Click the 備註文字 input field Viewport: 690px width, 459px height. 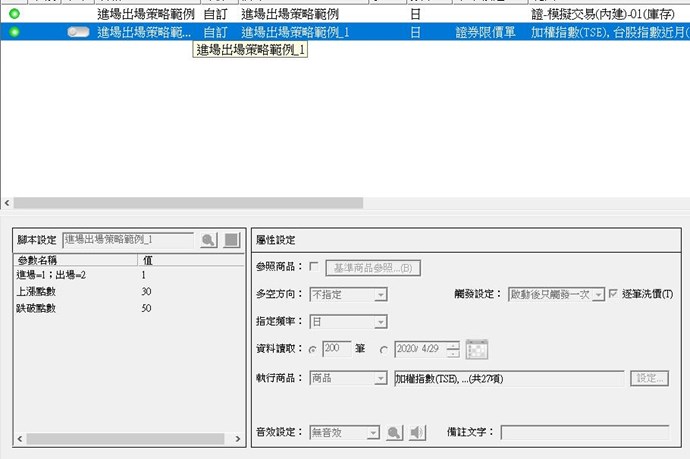coord(584,433)
